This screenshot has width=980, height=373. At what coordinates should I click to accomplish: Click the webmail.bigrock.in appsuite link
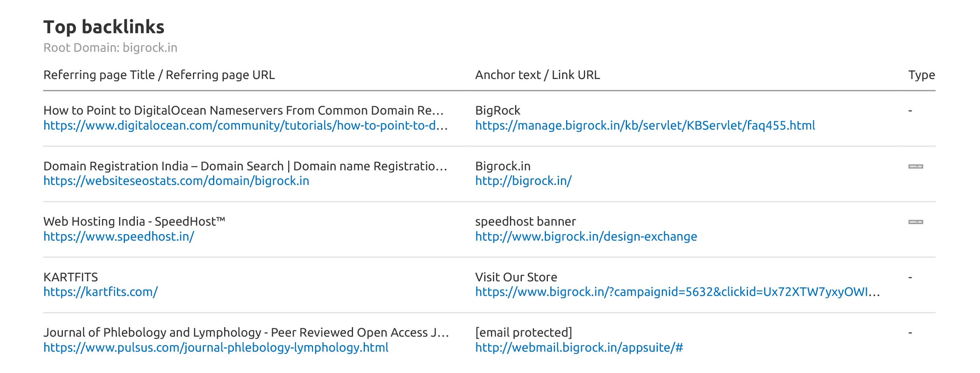(x=579, y=348)
